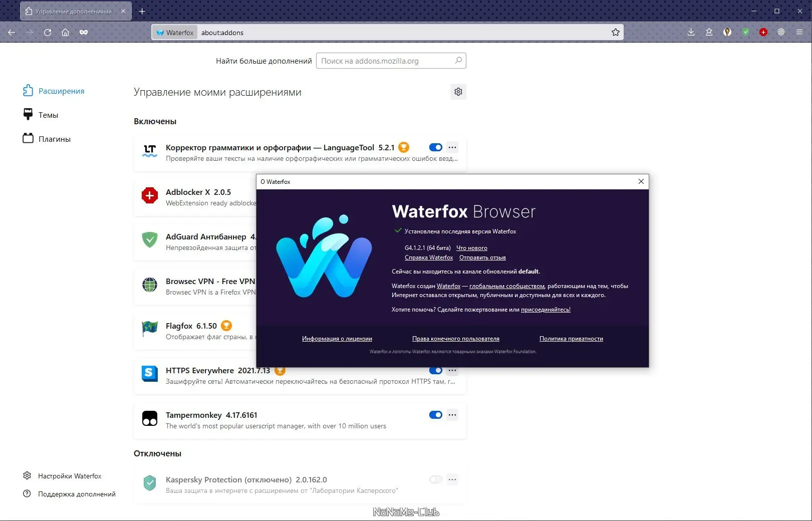The height and width of the screenshot is (521, 812).
Task: Click the AdGuard shield extension icon
Action: [150, 240]
